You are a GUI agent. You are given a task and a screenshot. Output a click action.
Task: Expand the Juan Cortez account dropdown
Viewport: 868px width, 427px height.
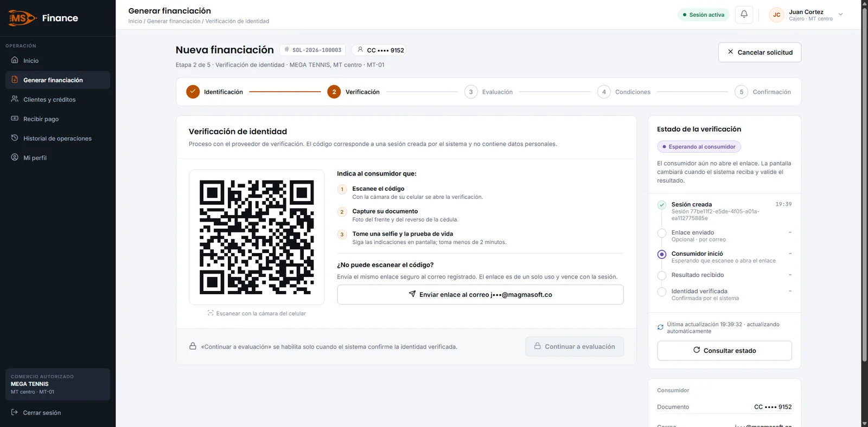click(841, 15)
